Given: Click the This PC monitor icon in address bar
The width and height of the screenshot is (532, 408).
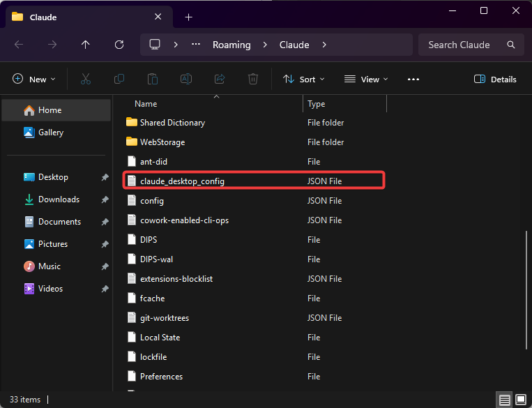Looking at the screenshot, I should click(x=155, y=45).
